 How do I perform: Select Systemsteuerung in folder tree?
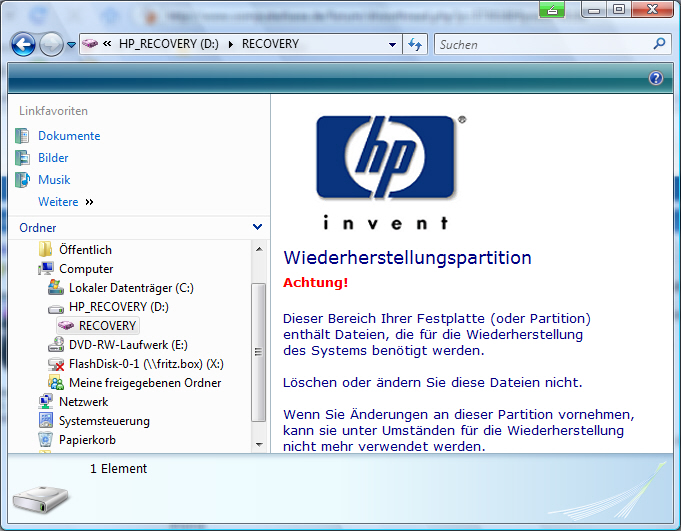point(104,421)
